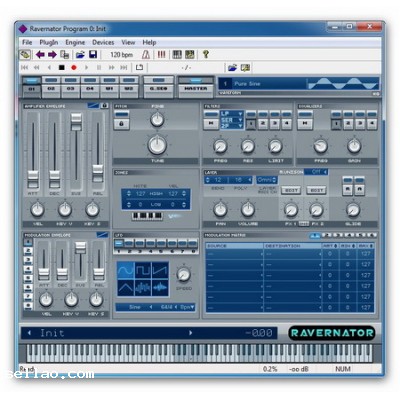400x400 pixels.
Task: Click the modulation envelope curve icon
Action: tap(102, 235)
